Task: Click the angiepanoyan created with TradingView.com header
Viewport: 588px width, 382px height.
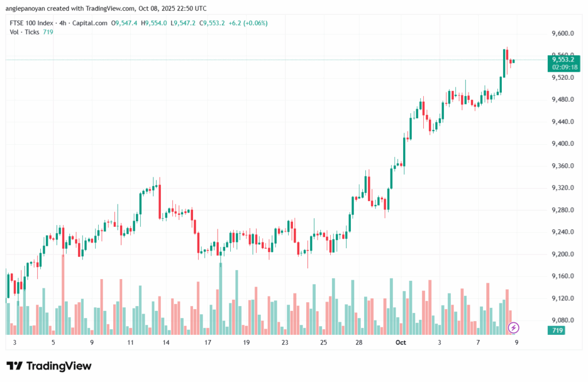Action: click(107, 9)
